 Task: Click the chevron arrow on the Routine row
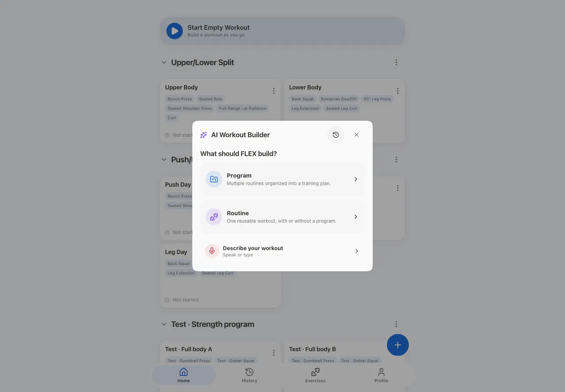356,217
